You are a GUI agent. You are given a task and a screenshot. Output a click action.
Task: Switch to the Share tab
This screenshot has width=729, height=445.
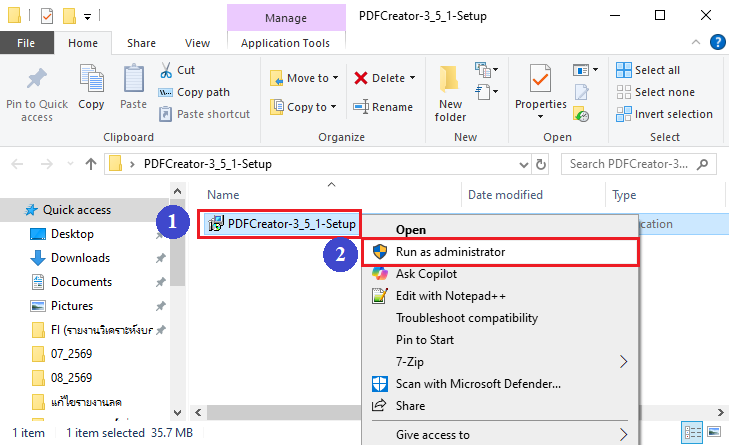[x=141, y=43]
